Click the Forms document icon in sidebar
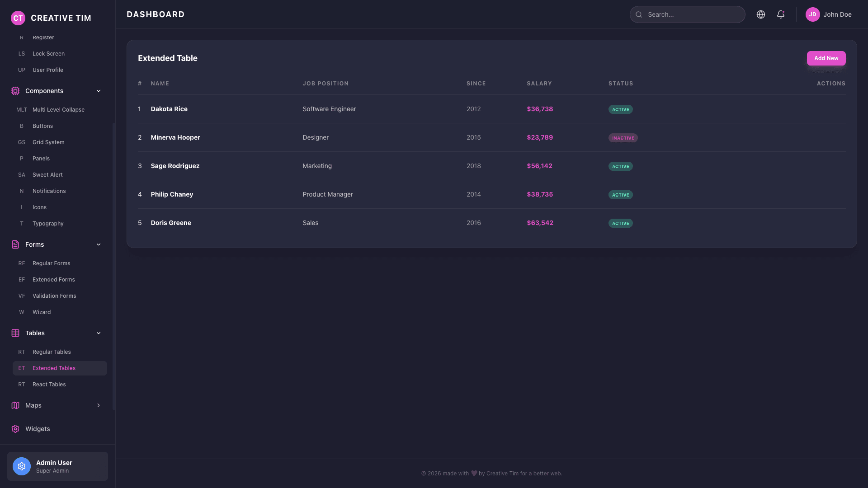 pyautogui.click(x=15, y=244)
